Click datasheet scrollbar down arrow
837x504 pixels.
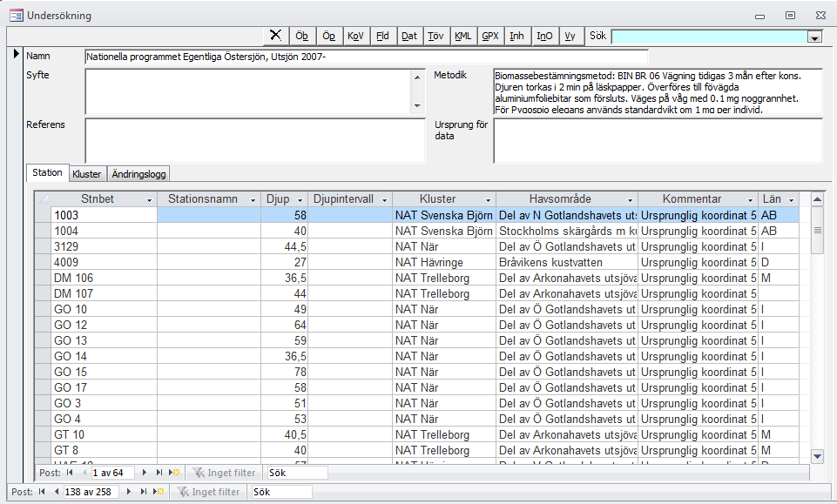(x=817, y=456)
